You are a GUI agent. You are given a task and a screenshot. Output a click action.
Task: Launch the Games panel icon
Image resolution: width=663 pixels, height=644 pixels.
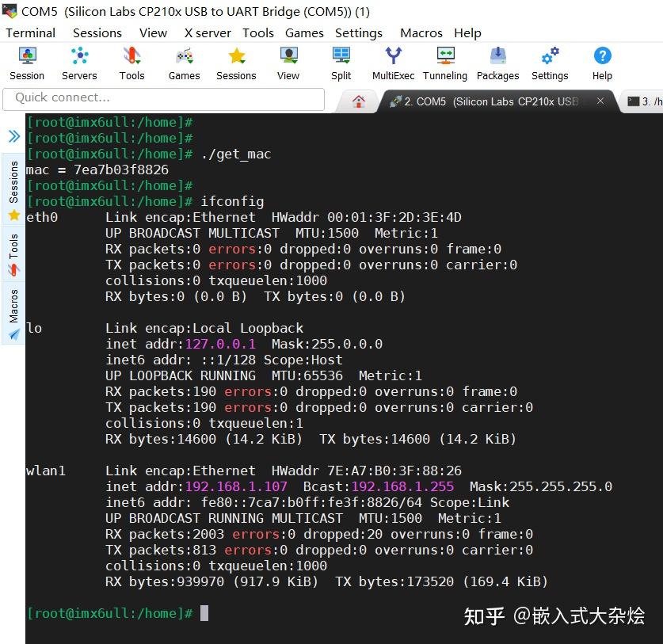tap(183, 62)
